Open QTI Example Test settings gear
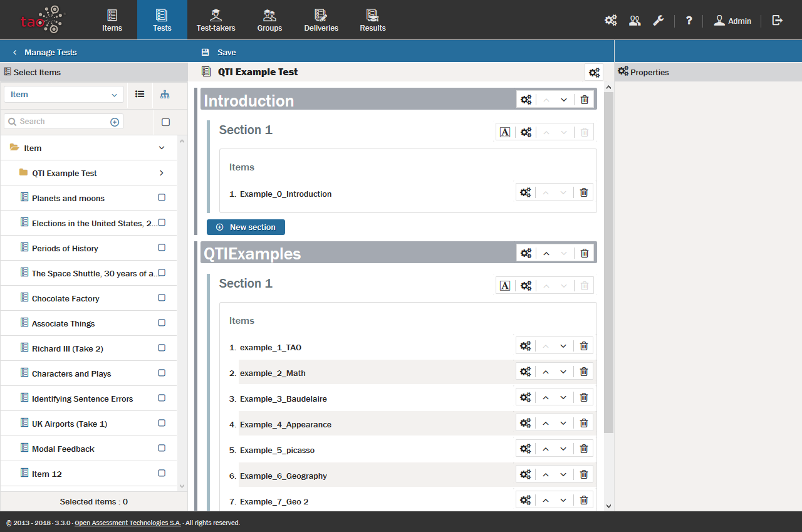The image size is (802, 532). (593, 73)
